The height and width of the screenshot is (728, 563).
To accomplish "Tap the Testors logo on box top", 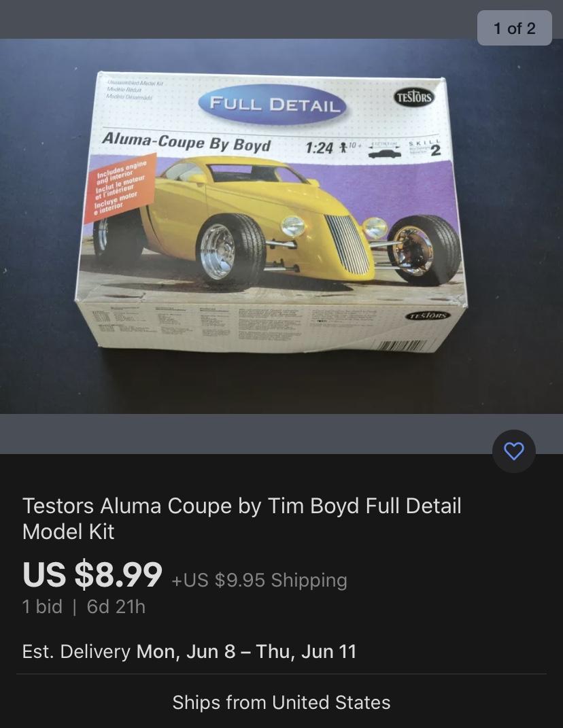I will point(414,97).
